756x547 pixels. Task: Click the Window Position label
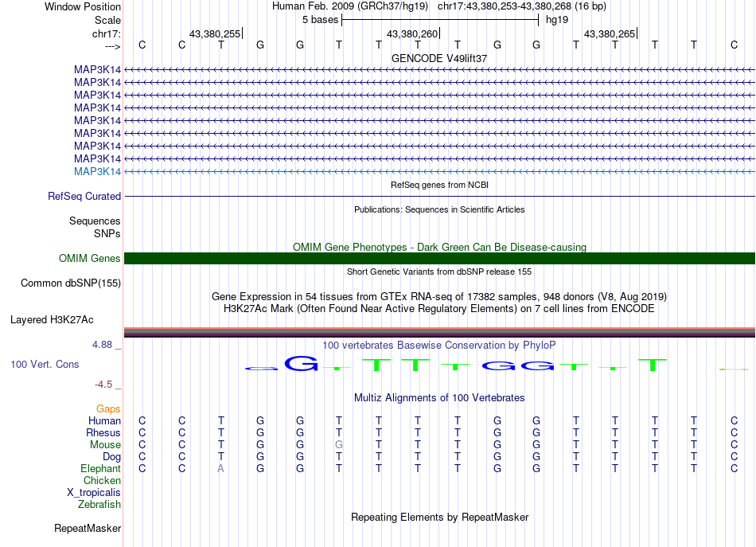click(x=83, y=6)
